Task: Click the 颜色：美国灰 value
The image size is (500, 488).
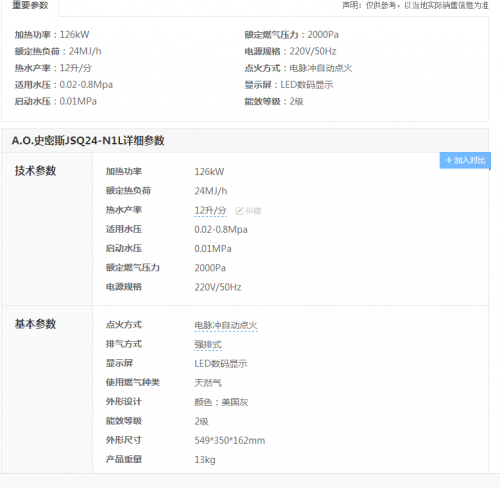Action: coord(221,402)
